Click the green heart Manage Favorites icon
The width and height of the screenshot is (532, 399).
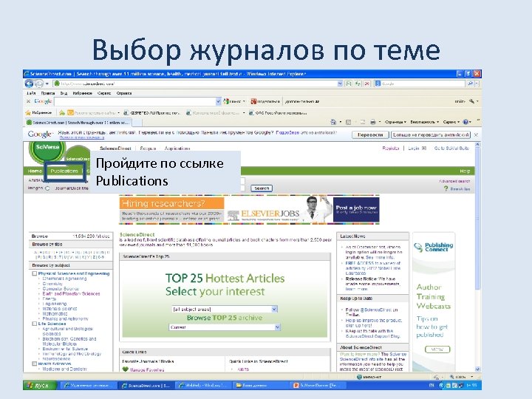point(125,369)
